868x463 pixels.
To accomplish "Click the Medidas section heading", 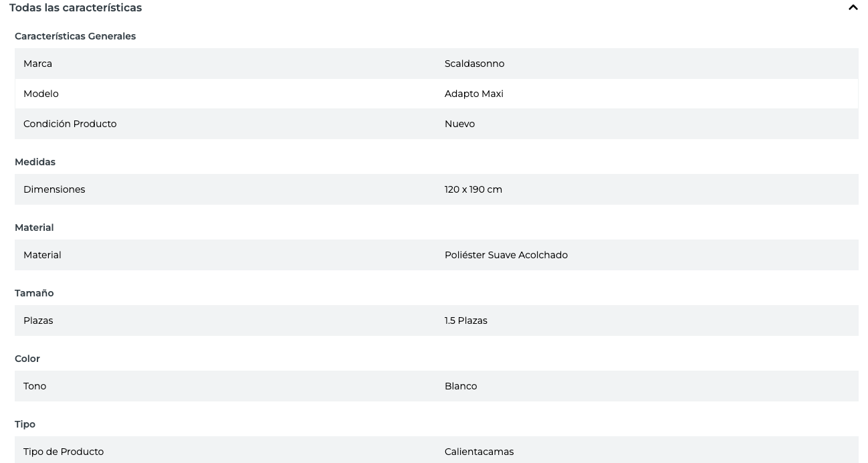I will click(35, 162).
